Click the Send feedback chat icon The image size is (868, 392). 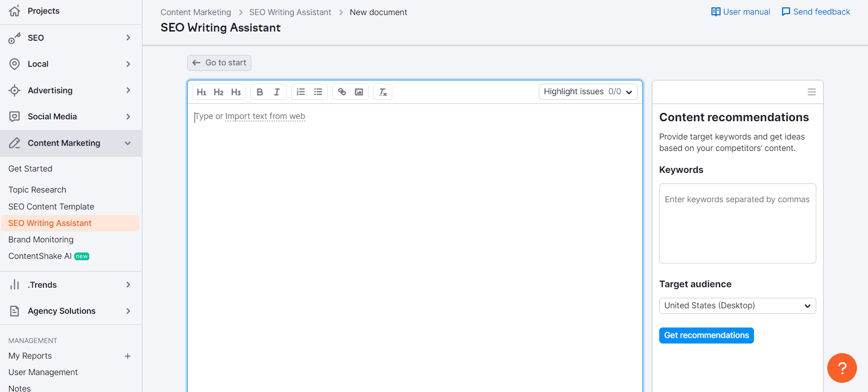coord(786,12)
